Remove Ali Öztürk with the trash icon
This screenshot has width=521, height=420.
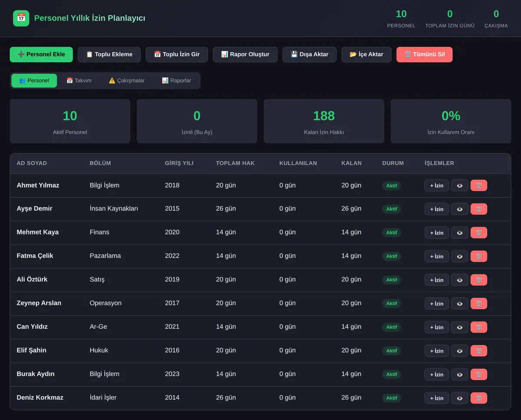(478, 280)
